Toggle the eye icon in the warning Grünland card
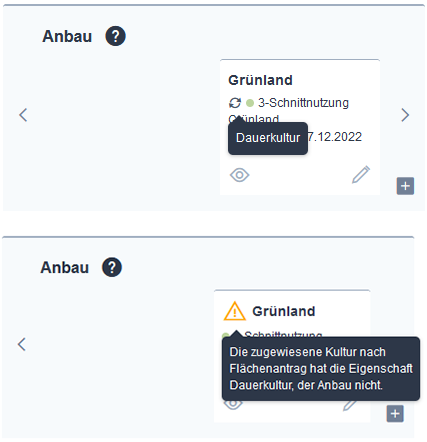The image size is (427, 442). point(233,404)
